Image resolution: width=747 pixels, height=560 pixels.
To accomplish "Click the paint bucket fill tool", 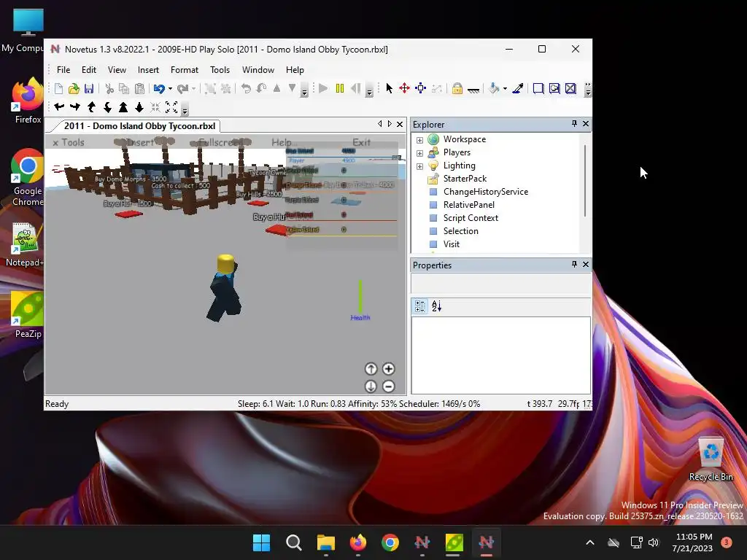I will coord(495,88).
